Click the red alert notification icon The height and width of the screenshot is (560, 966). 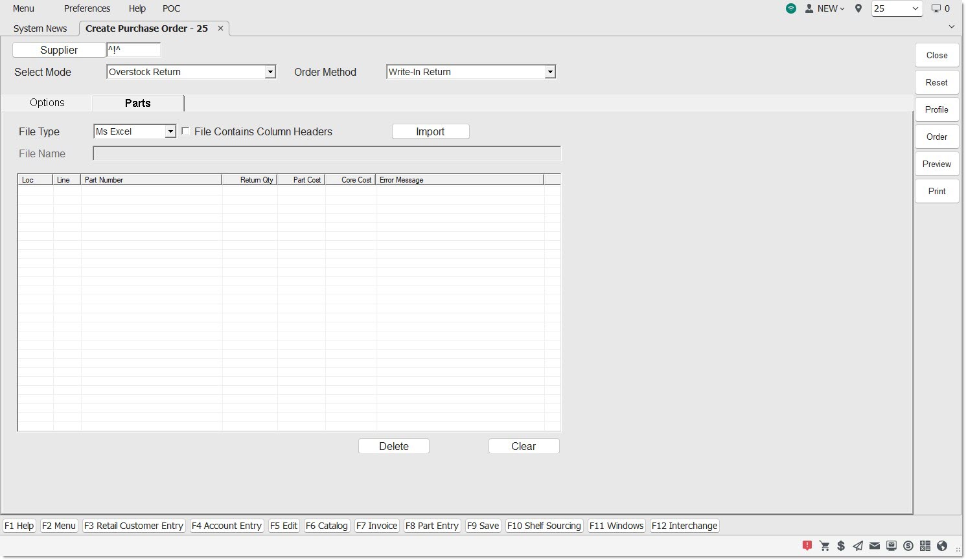[x=807, y=546]
